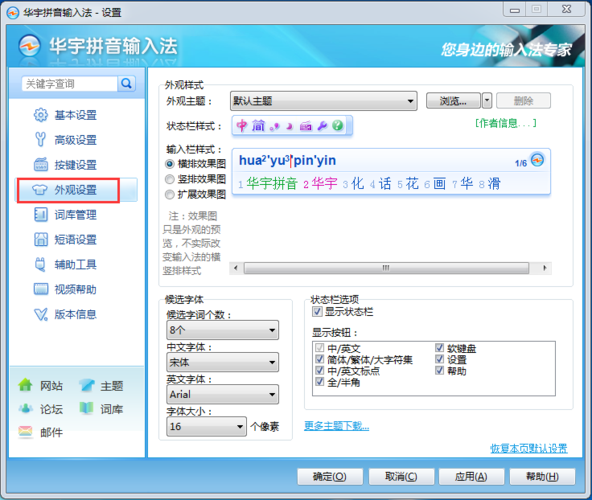This screenshot has width=592, height=500.
Task: Open 候选字词个数 dropdown showing 8个
Action: pyautogui.click(x=222, y=330)
